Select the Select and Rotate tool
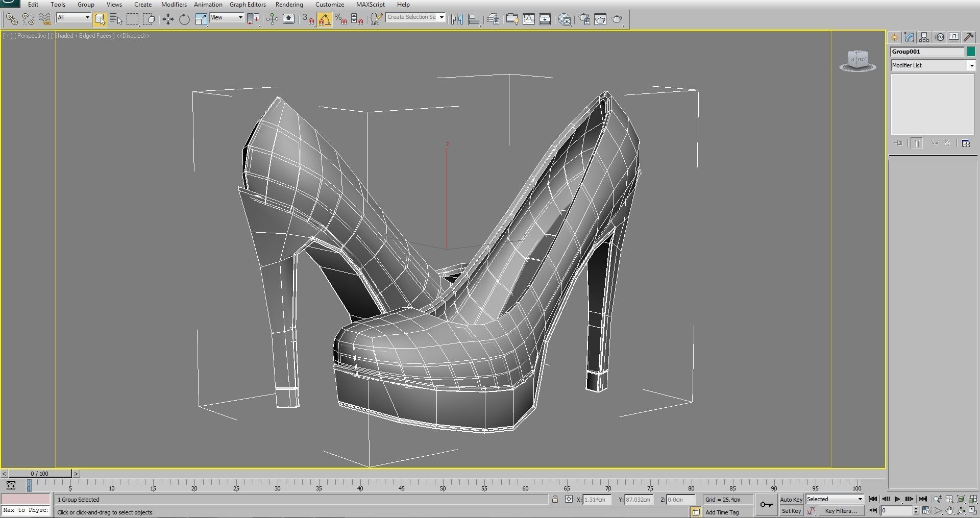The image size is (980, 518). (x=184, y=19)
